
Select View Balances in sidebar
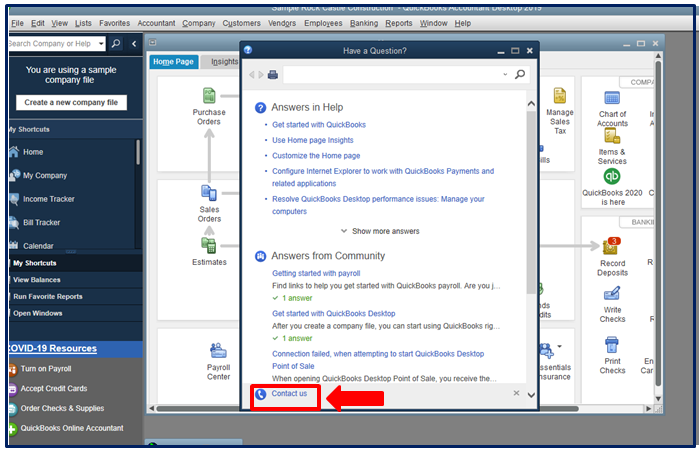pos(37,279)
